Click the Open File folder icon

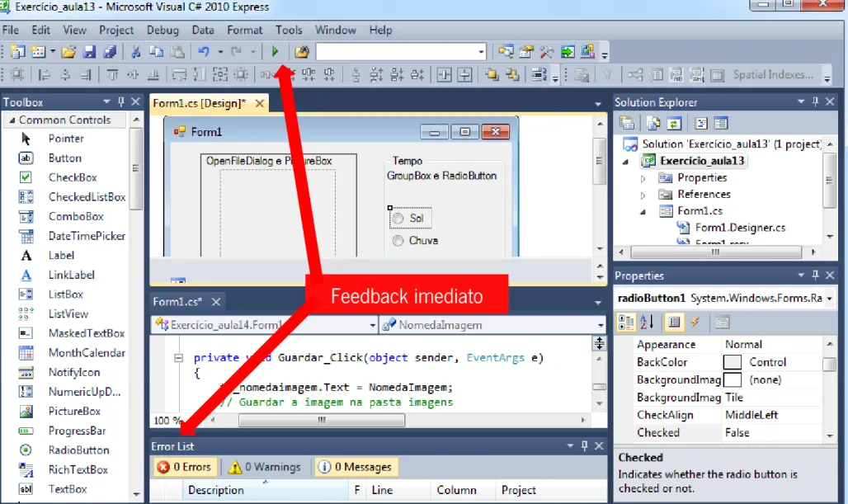click(x=68, y=52)
